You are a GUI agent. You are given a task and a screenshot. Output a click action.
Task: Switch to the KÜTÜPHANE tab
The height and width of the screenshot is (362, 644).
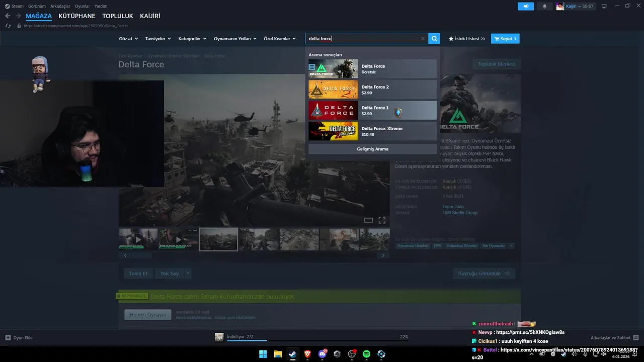tap(77, 16)
